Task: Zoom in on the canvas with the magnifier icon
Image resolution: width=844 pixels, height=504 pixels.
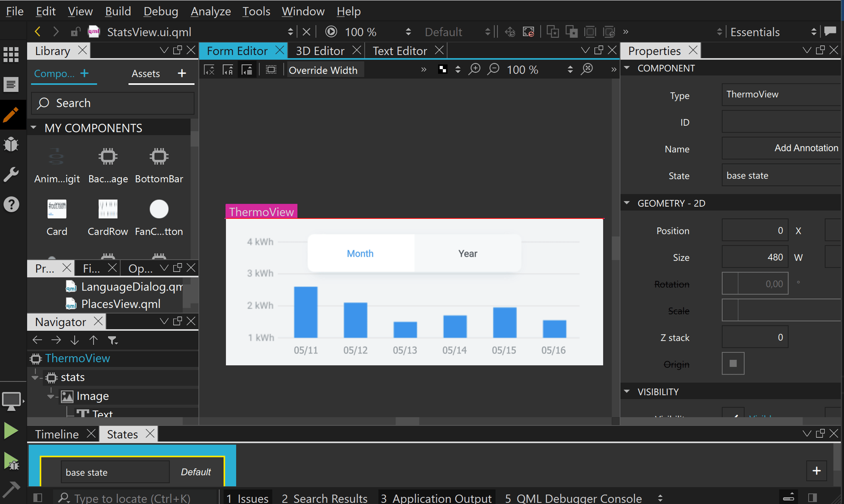Action: pyautogui.click(x=475, y=69)
